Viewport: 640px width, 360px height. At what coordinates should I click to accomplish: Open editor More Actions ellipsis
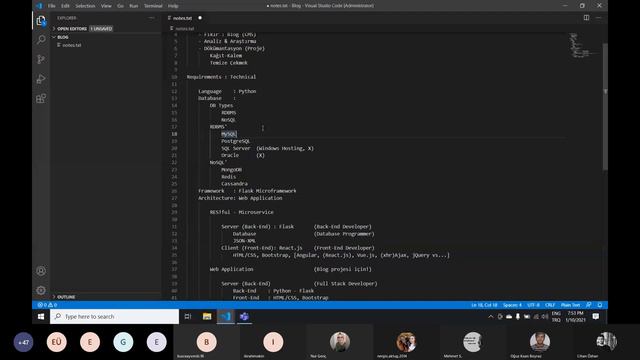coord(598,18)
